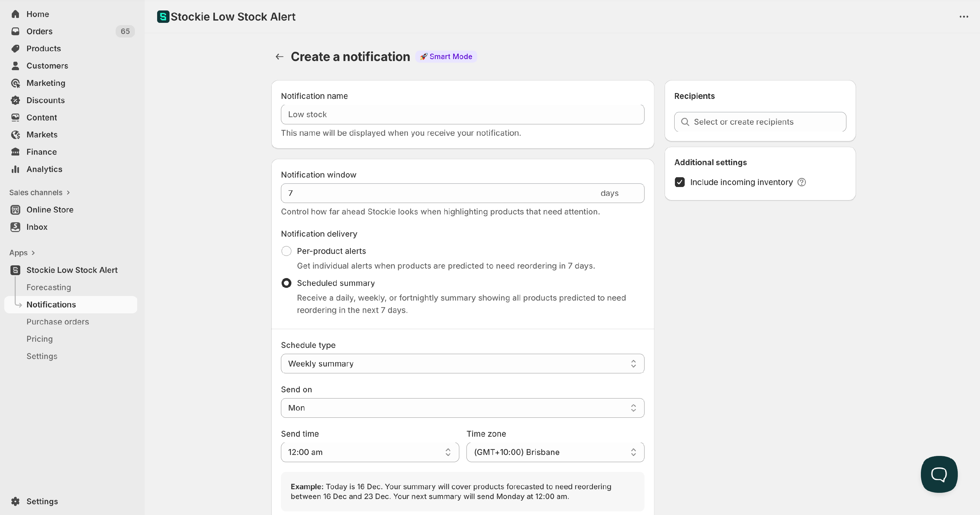980x515 pixels.
Task: Select the Scheduled summary radio option
Action: tap(286, 283)
